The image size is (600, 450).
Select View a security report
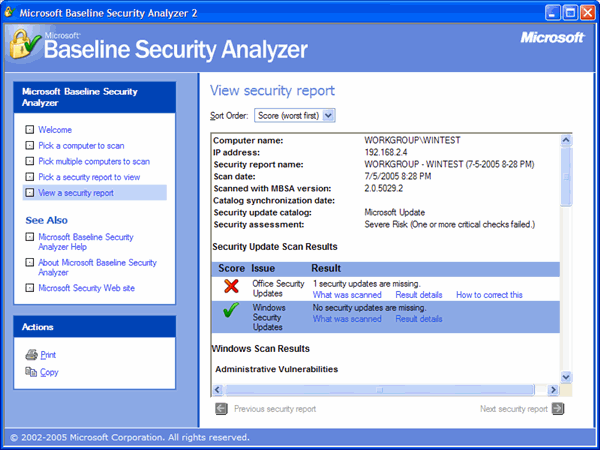76,192
